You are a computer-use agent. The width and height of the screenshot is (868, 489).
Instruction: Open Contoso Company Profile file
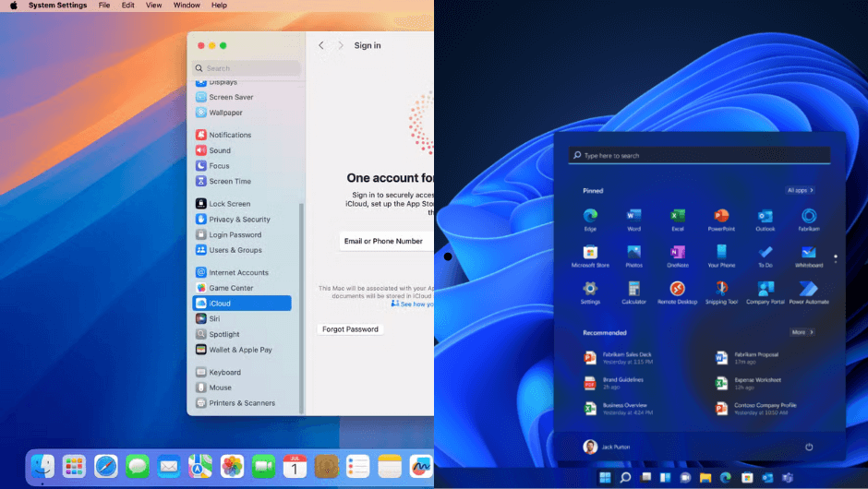(755, 409)
